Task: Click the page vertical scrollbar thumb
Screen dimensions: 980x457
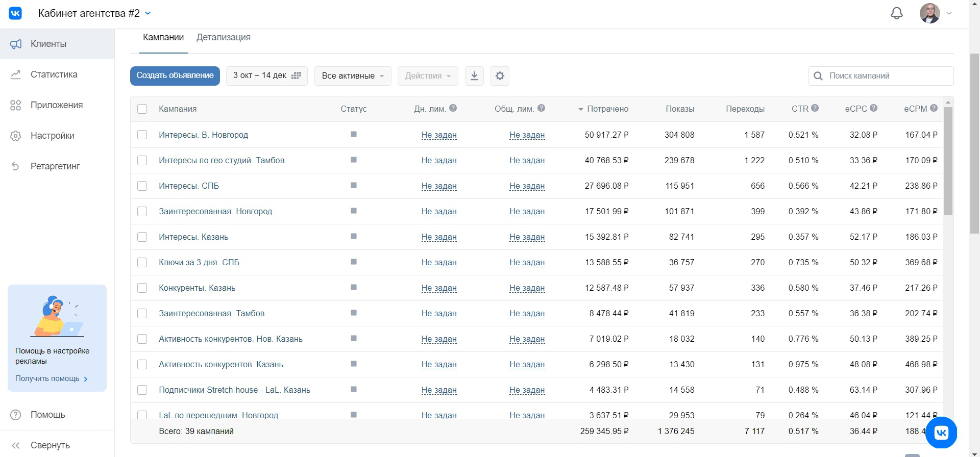Action: point(975,143)
